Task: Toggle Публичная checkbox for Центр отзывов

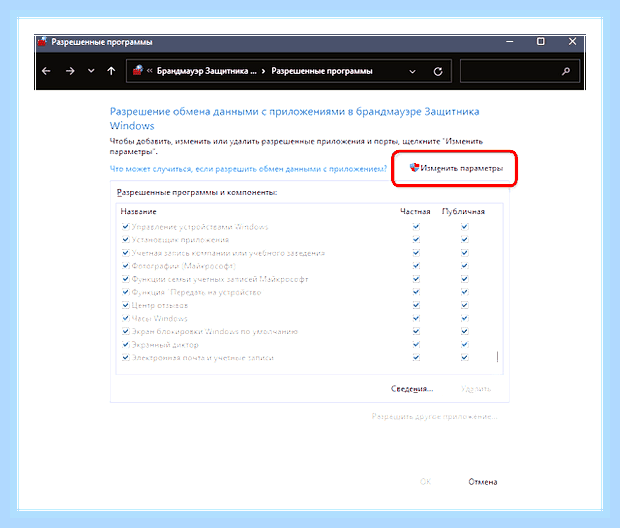Action: click(465, 305)
